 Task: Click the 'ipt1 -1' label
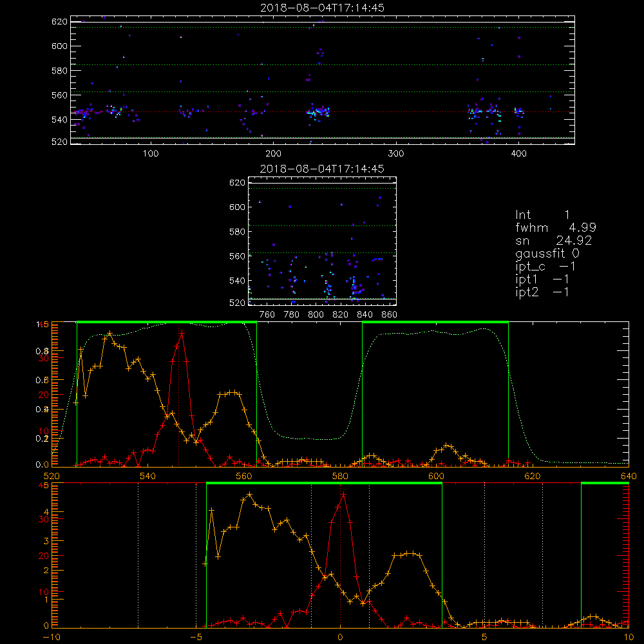(x=542, y=279)
